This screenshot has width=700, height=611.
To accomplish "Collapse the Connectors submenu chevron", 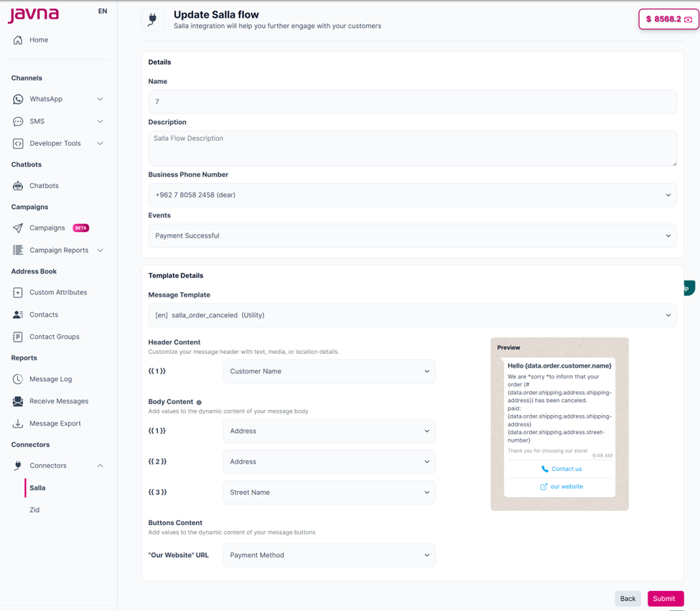I will coord(100,465).
